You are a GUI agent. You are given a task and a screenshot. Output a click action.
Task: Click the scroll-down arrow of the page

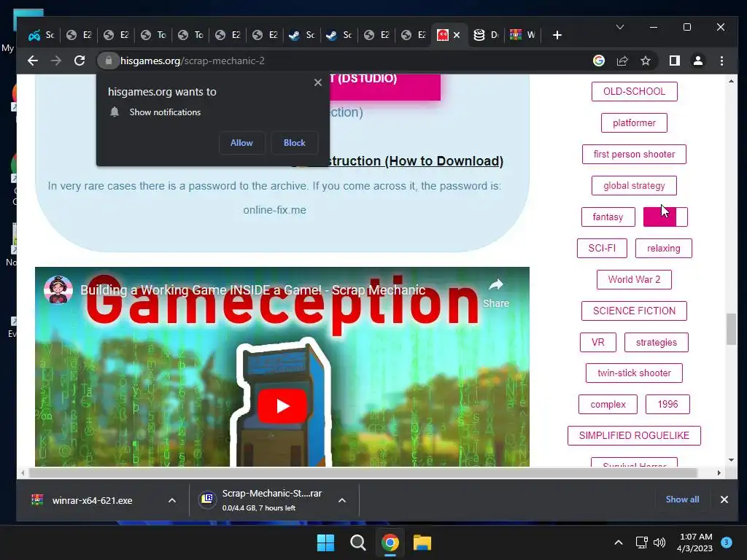point(731,460)
